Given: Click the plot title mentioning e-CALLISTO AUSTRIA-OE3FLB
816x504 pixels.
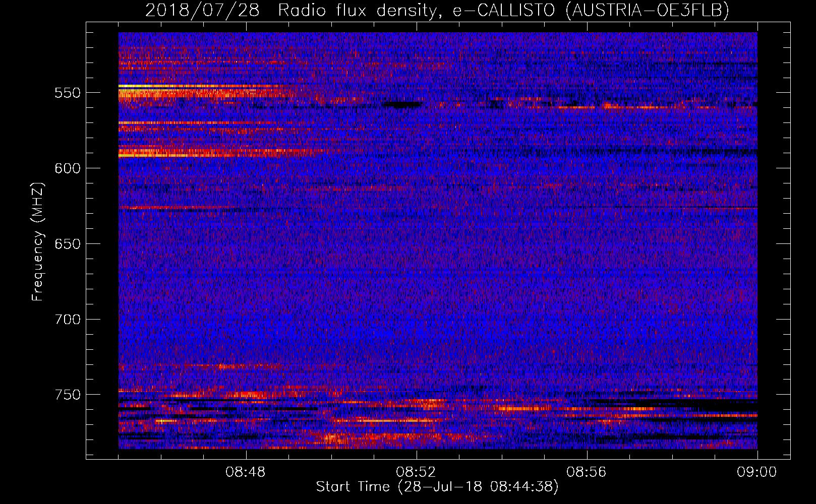Looking at the screenshot, I should pyautogui.click(x=437, y=10).
